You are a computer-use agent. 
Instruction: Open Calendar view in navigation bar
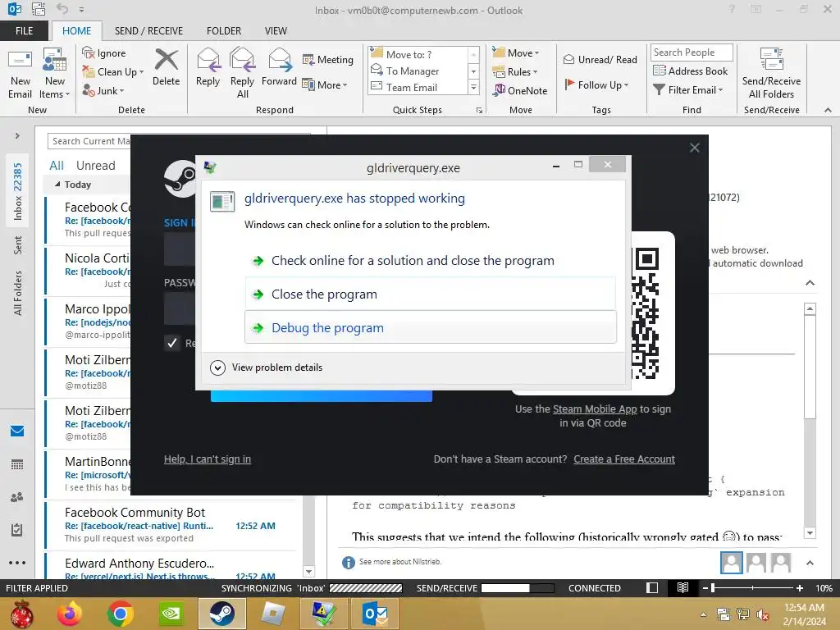[x=17, y=464]
